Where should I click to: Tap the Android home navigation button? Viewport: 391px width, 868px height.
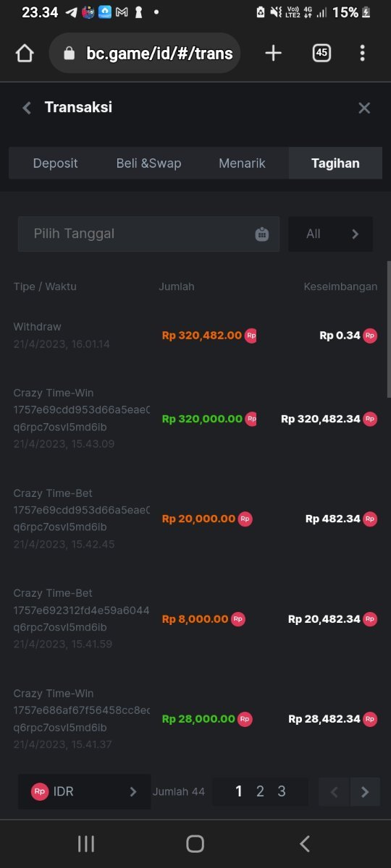[195, 843]
